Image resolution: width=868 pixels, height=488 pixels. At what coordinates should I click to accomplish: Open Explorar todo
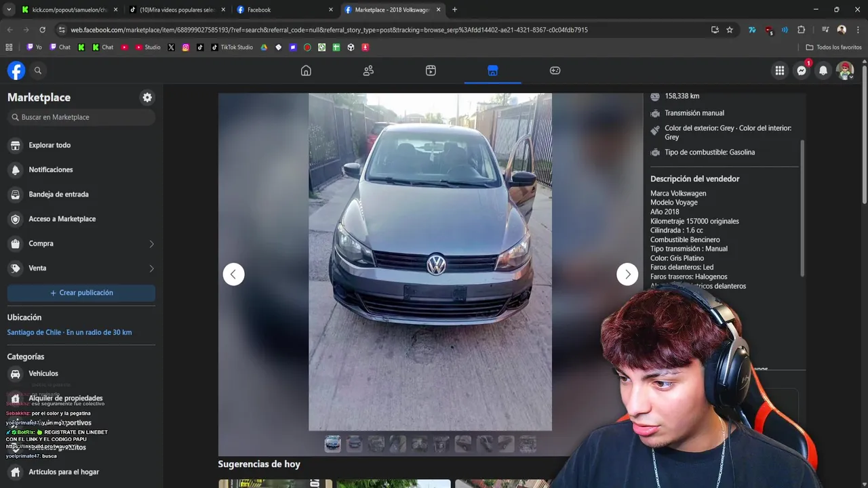coord(81,145)
